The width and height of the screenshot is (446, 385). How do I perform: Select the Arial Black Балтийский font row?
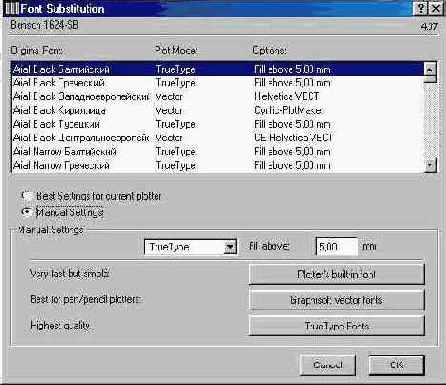217,69
